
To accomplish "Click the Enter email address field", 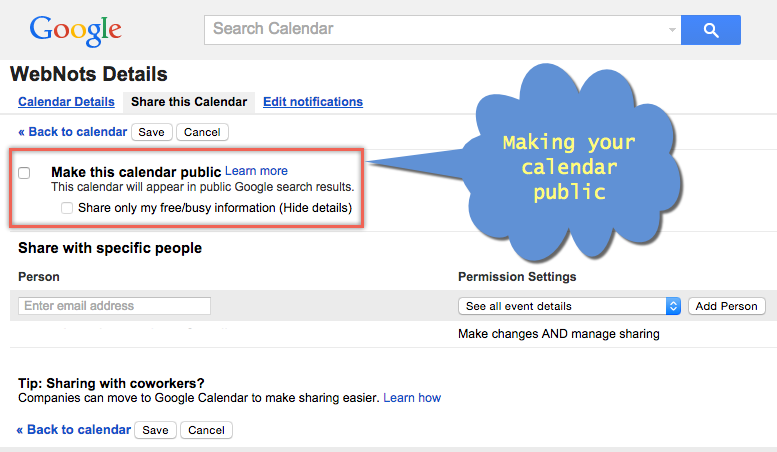I will 114,306.
